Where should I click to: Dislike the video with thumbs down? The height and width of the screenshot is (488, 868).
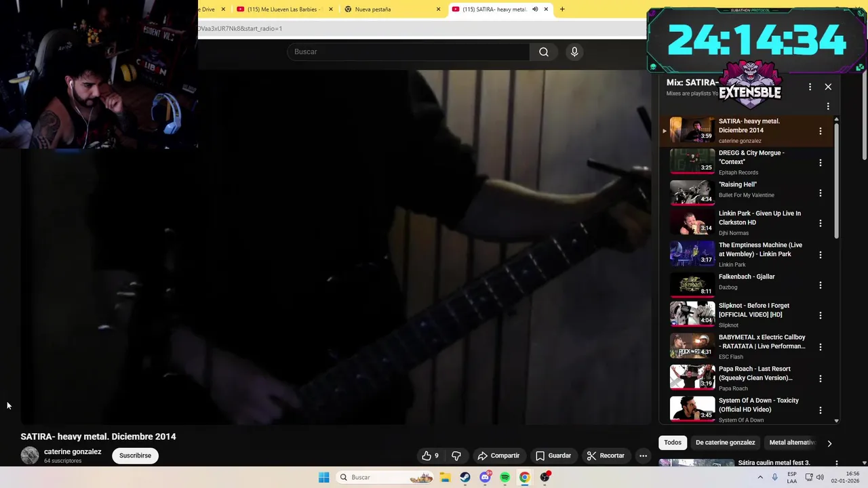(x=456, y=455)
